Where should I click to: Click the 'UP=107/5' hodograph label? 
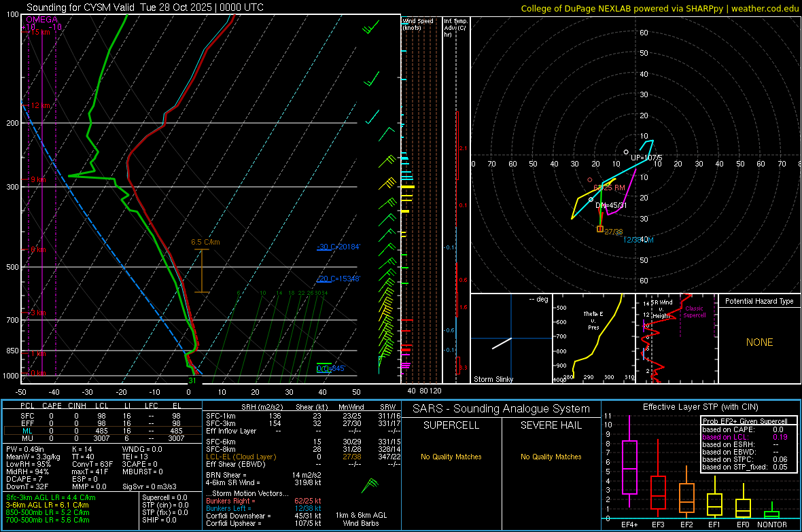tap(646, 158)
